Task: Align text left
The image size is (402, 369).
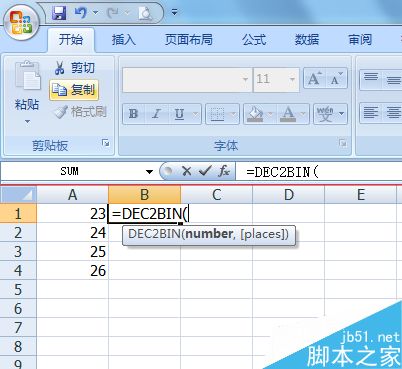Action: pos(371,113)
